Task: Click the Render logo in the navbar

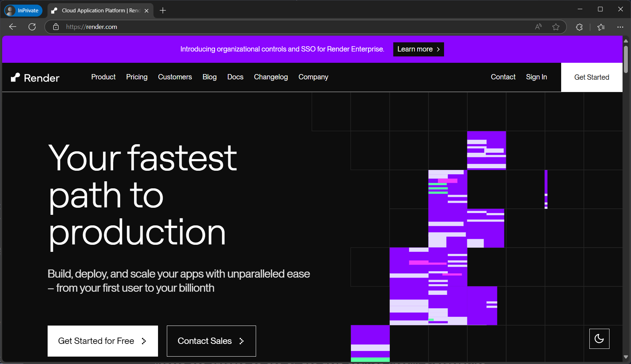Action: [x=35, y=78]
